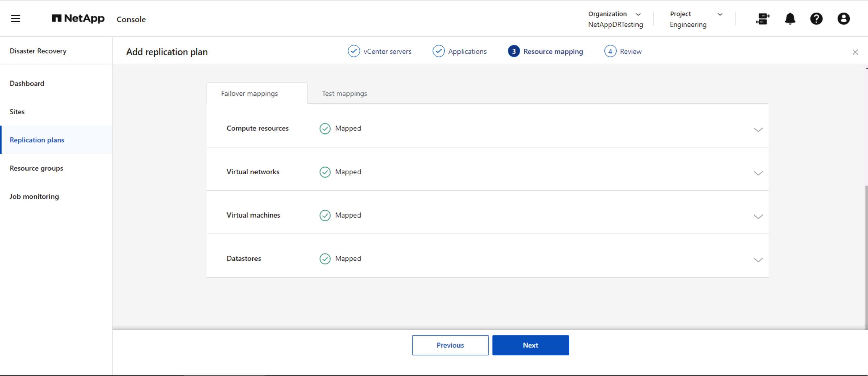Image resolution: width=868 pixels, height=376 pixels.
Task: Open the user account profile icon
Action: click(843, 19)
